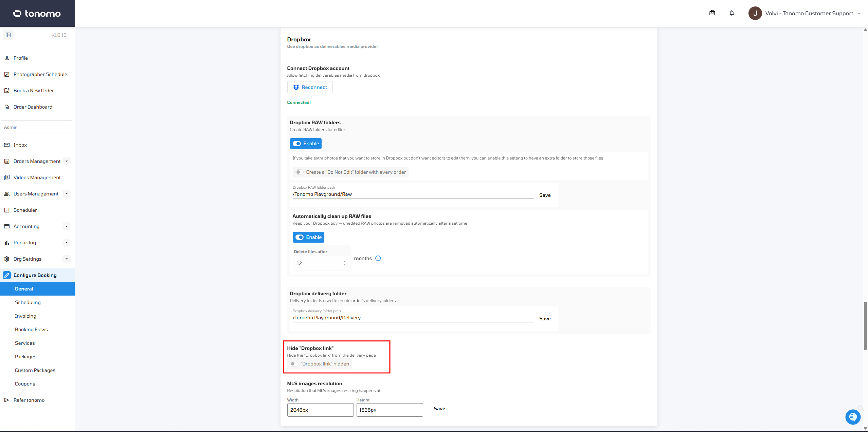Image resolution: width=868 pixels, height=432 pixels.
Task: Click Reporting bar chart icon
Action: [x=7, y=243]
